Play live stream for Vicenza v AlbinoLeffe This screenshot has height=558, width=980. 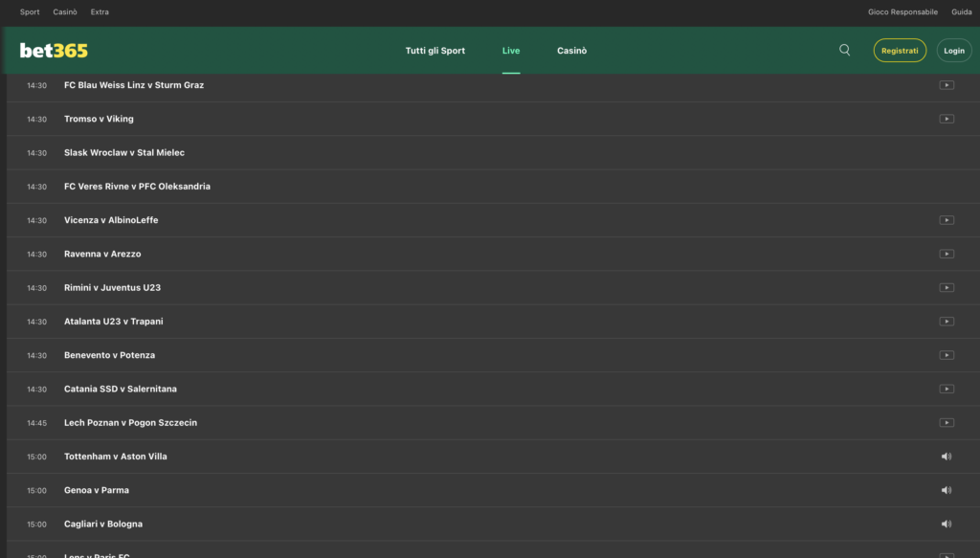(x=946, y=220)
